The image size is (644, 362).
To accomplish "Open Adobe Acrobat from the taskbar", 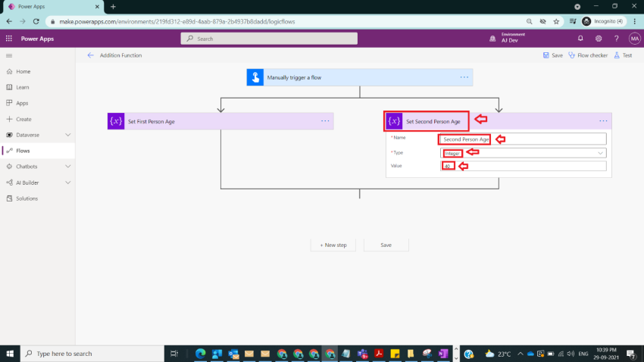I will [379, 354].
